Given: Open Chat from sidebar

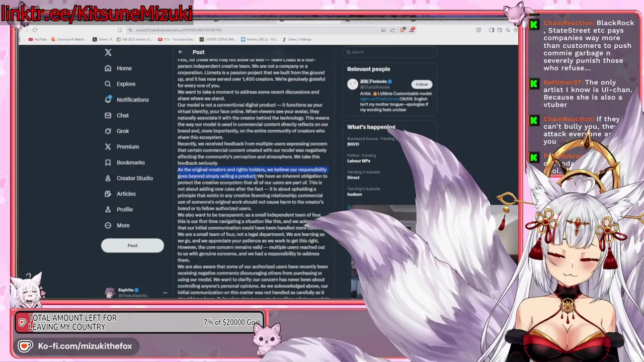Looking at the screenshot, I should [116, 115].
